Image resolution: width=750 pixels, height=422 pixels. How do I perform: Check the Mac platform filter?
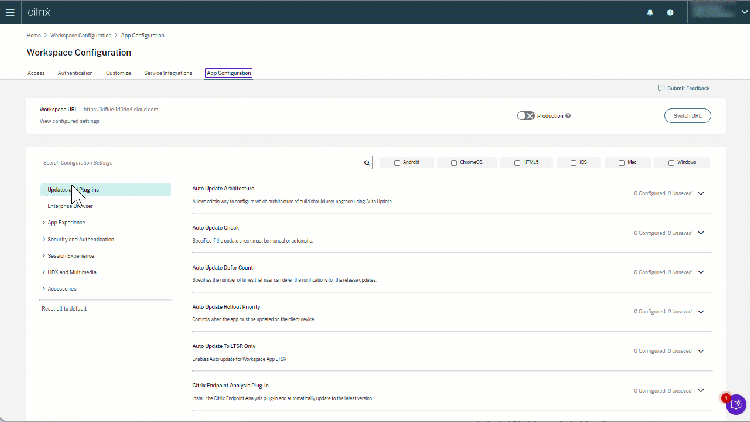coord(621,163)
